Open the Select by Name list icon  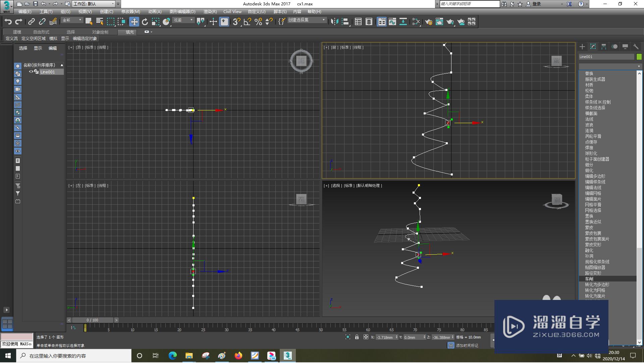click(100, 22)
